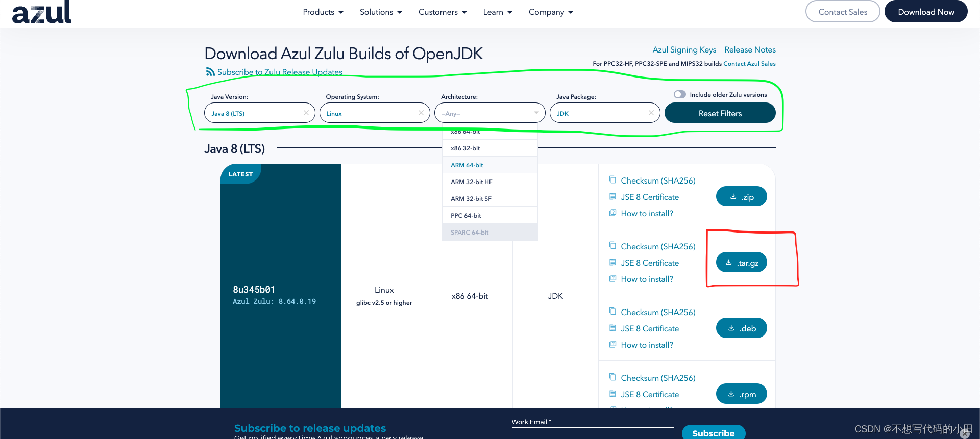The height and width of the screenshot is (439, 980).
Task: Reset all filters
Action: coord(720,113)
